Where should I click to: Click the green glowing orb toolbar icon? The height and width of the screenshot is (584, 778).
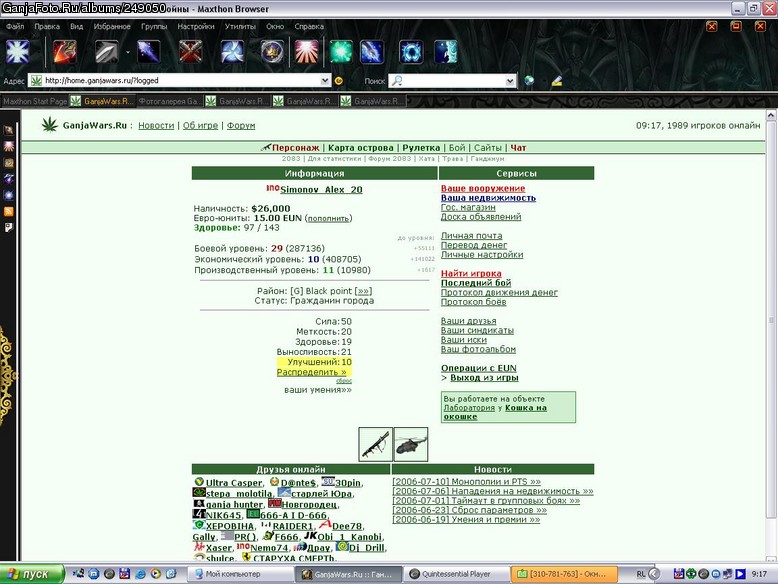(x=341, y=52)
